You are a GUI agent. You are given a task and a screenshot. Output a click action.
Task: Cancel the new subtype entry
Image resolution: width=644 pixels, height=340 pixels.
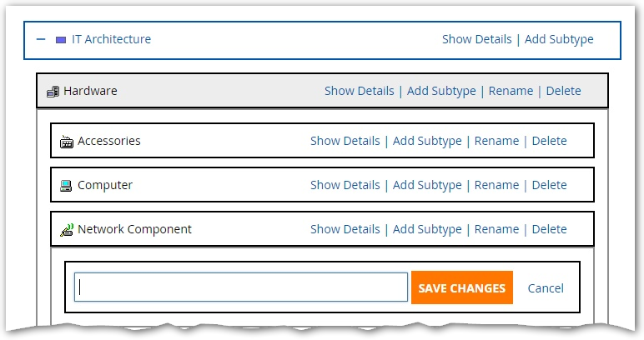(546, 288)
